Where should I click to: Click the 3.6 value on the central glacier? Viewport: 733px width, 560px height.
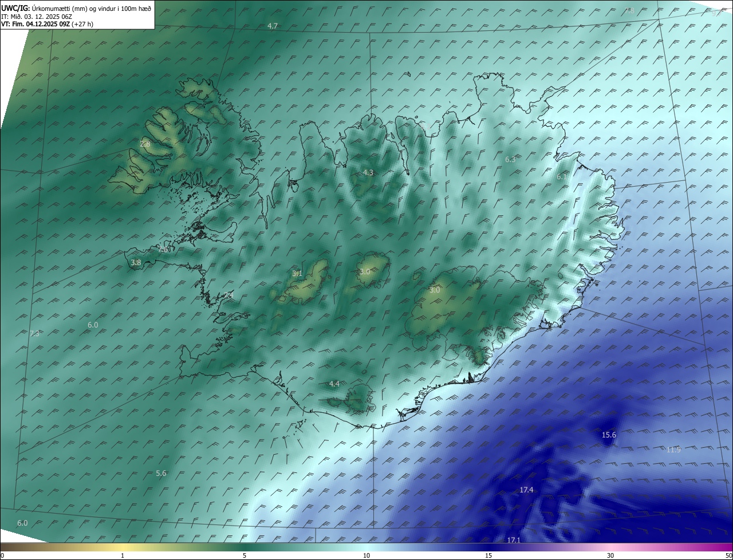tap(365, 271)
